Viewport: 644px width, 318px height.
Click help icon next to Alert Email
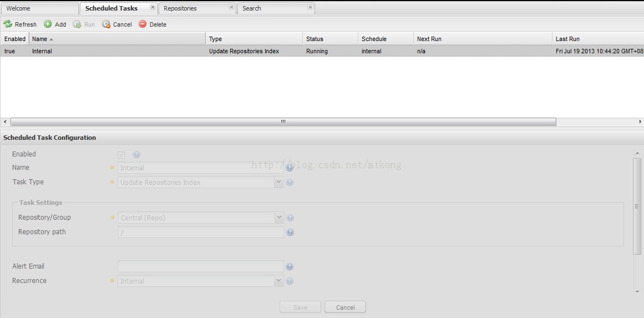(x=290, y=267)
